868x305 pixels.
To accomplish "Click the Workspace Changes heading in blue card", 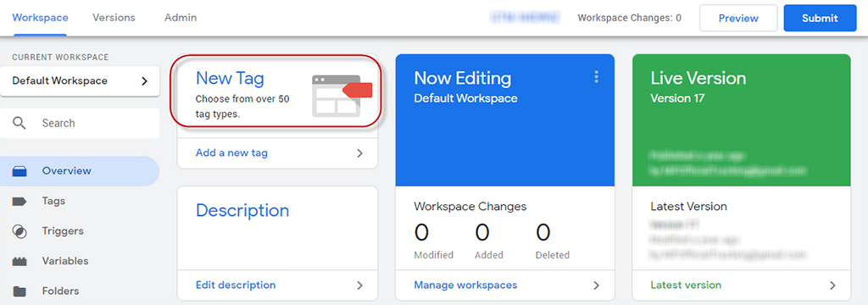I will (470, 207).
